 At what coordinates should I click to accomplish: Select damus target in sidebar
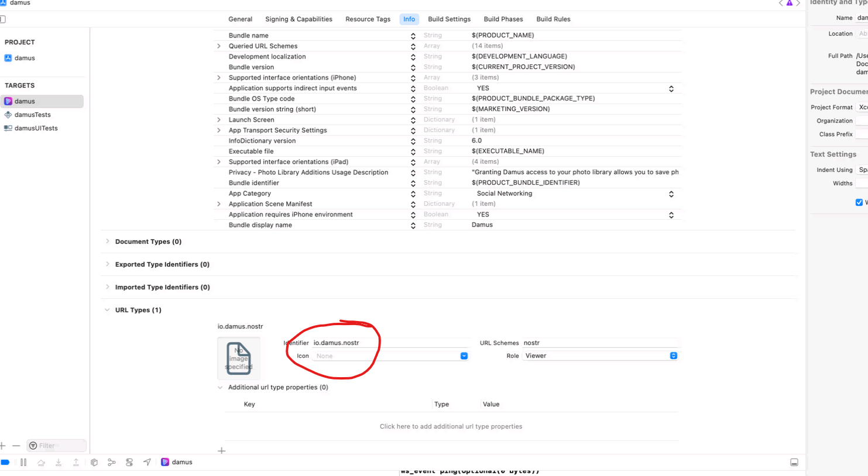pos(42,101)
